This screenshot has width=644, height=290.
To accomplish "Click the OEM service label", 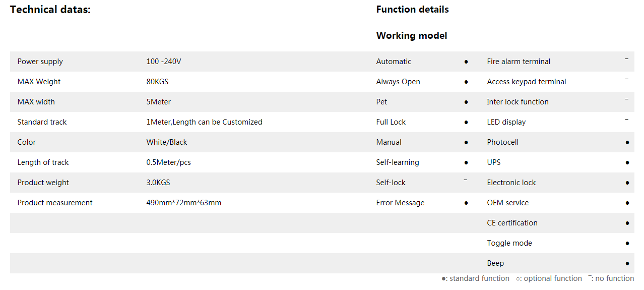I will click(507, 203).
